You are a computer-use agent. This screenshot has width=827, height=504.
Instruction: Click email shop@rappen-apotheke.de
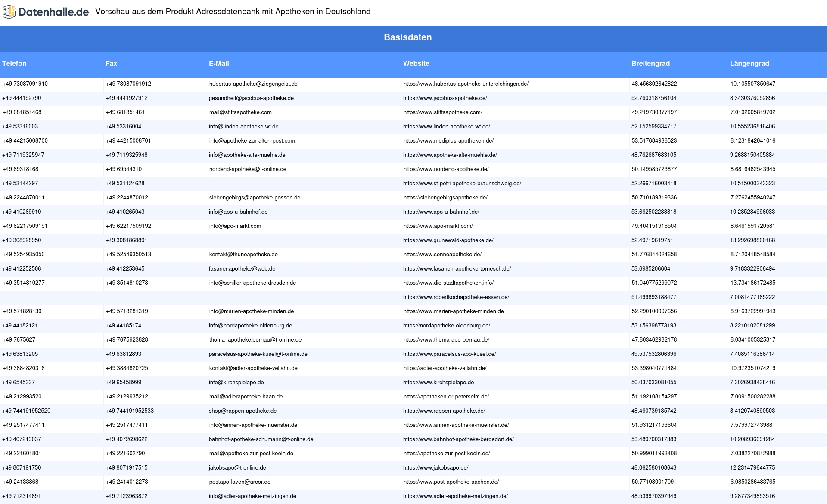pyautogui.click(x=243, y=411)
